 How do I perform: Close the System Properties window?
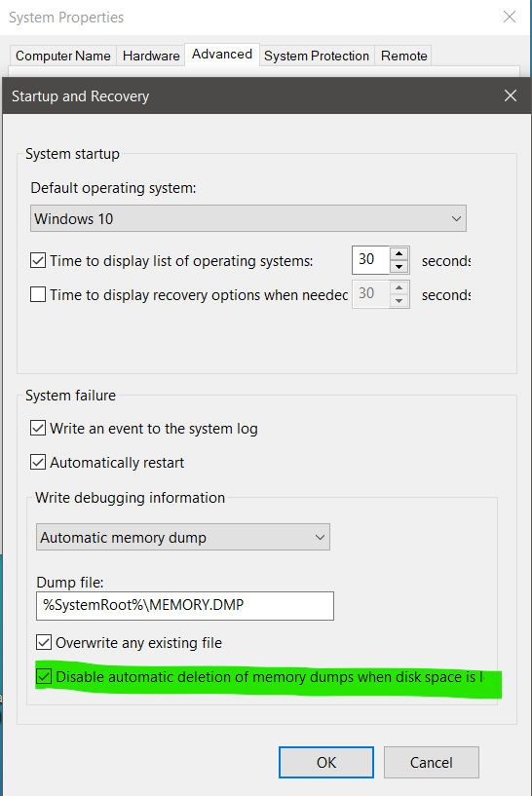pos(510,17)
